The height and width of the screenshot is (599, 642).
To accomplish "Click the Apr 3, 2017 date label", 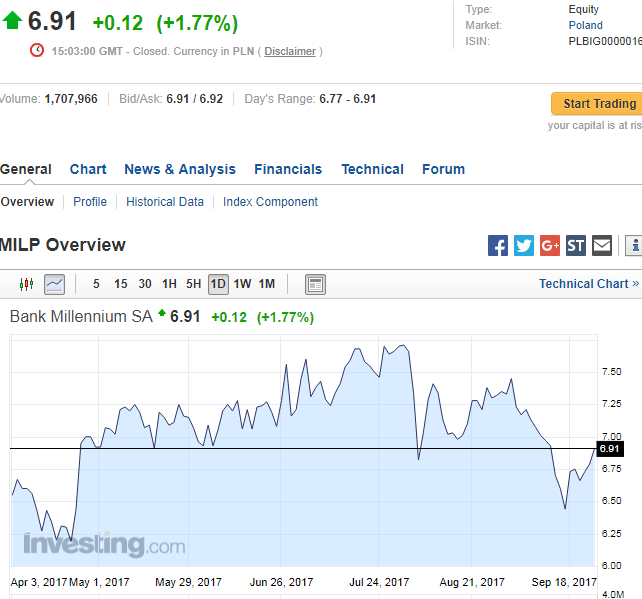I will (39, 582).
